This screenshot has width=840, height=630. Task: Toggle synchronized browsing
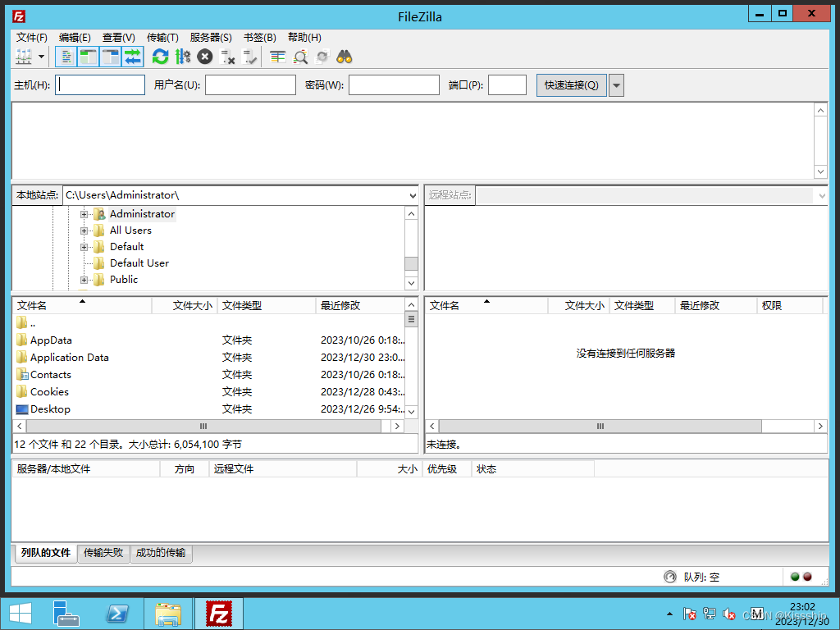click(322, 57)
